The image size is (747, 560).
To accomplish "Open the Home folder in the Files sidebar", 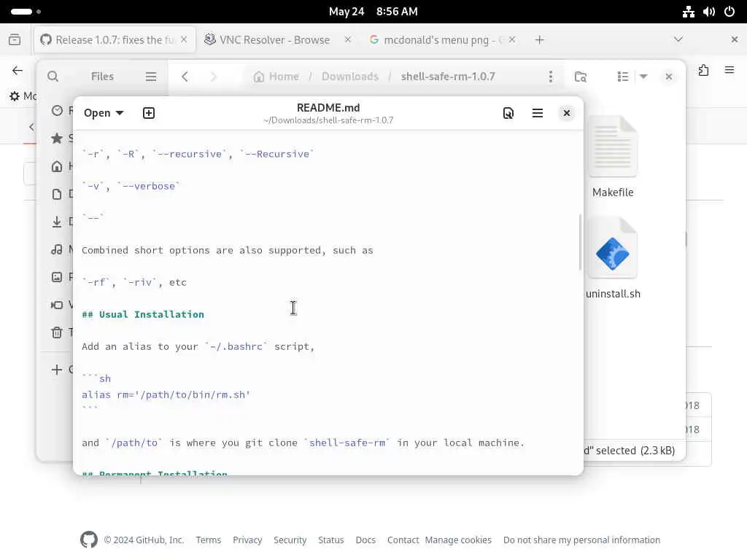I will tap(57, 166).
